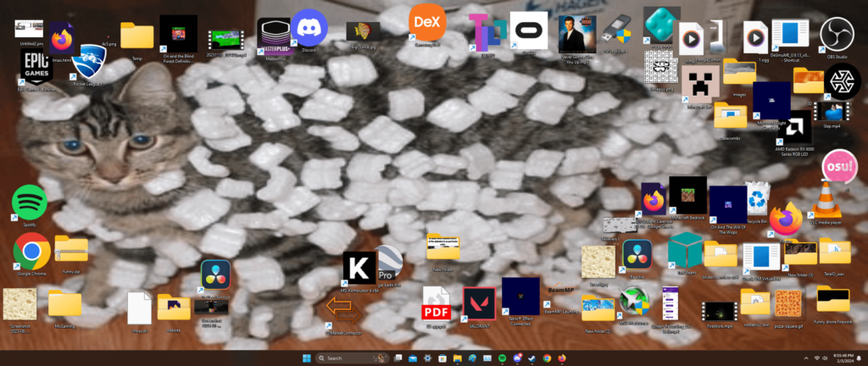Select the MSI Afterburner shortcut

tap(634, 303)
